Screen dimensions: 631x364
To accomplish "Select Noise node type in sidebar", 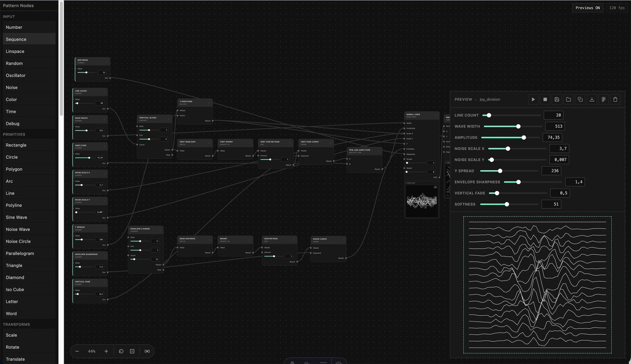I will pos(29,88).
